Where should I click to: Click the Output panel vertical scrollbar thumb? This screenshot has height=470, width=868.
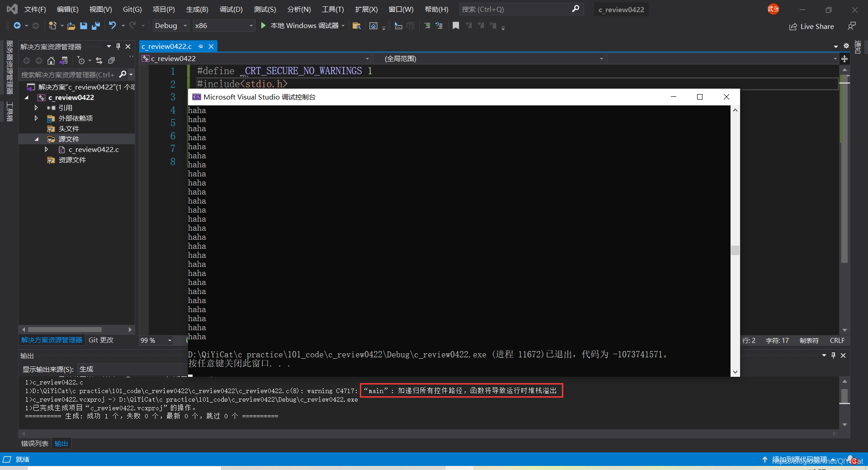point(844,396)
